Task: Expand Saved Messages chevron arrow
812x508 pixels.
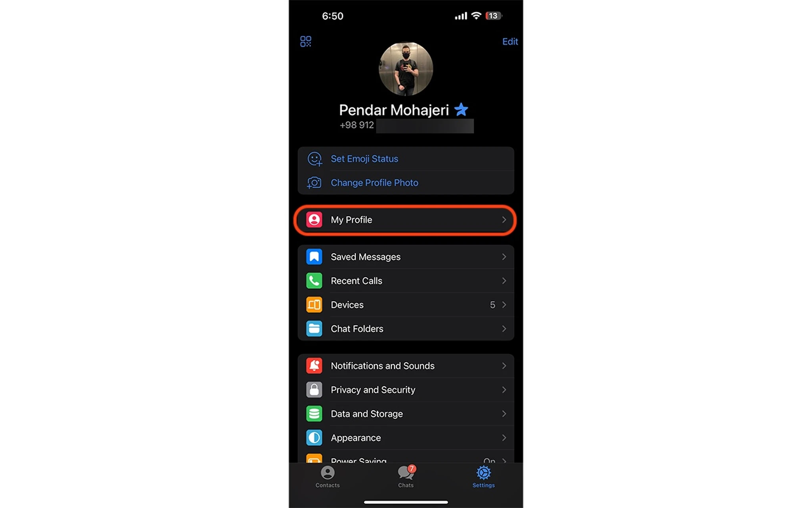Action: click(x=503, y=256)
